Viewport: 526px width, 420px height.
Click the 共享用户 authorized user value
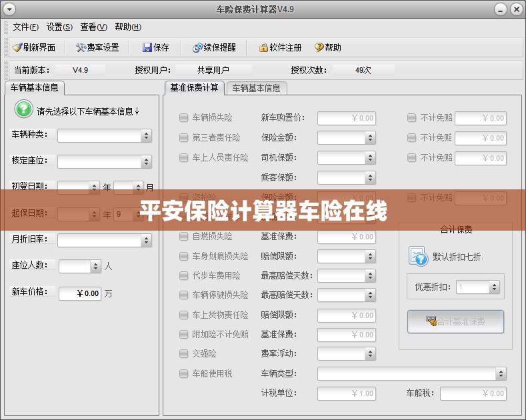[x=213, y=70]
